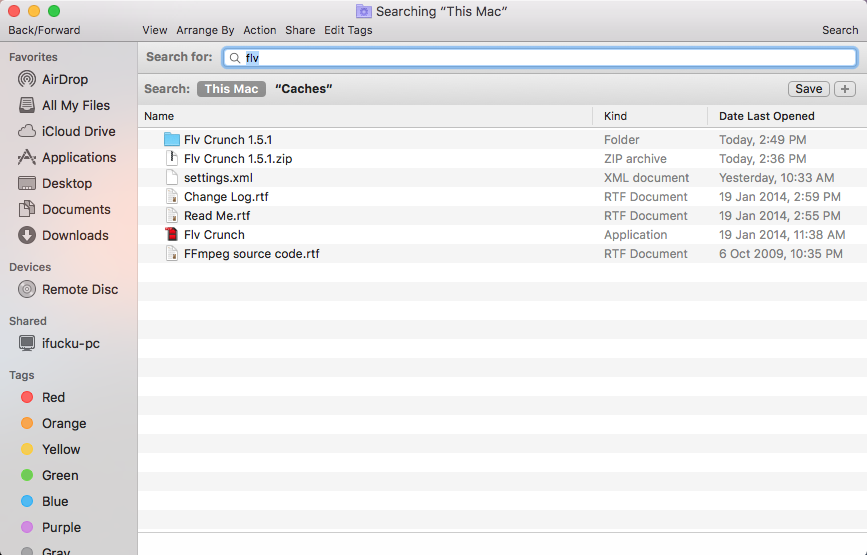This screenshot has width=867, height=555.
Task: Open the Share toolbar menu
Action: [300, 30]
